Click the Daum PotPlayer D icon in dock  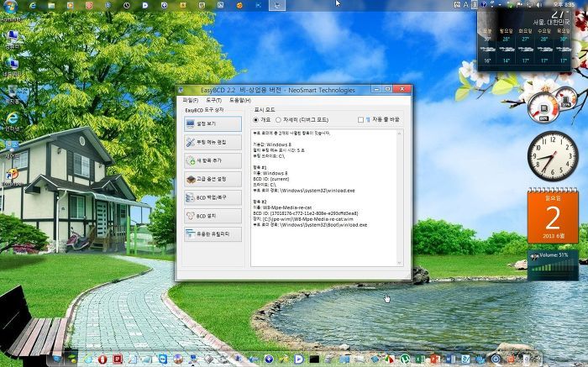click(x=299, y=359)
